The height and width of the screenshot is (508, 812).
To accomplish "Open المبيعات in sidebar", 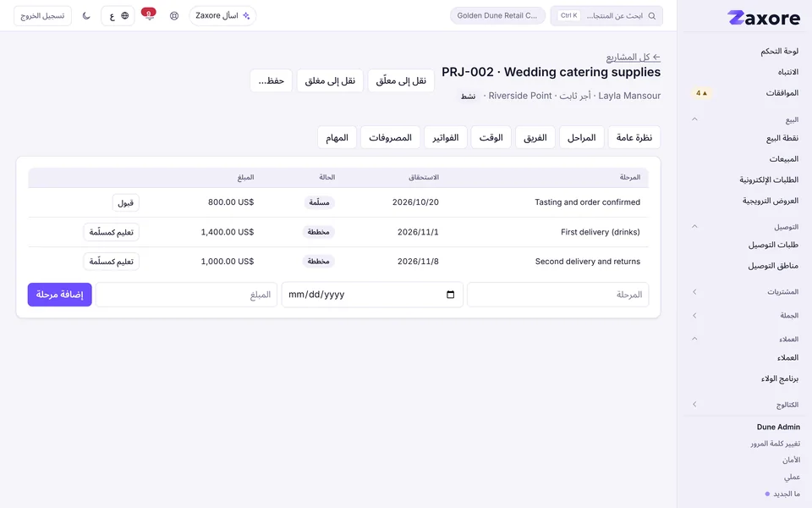I will tap(783, 159).
